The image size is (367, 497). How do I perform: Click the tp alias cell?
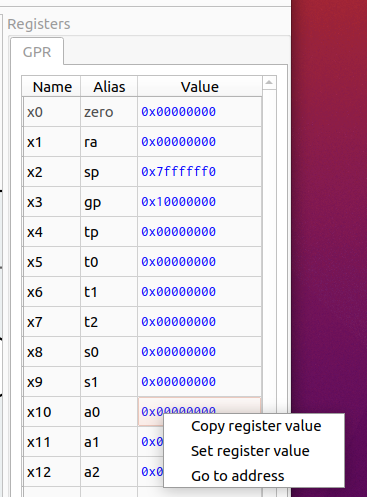click(x=109, y=232)
